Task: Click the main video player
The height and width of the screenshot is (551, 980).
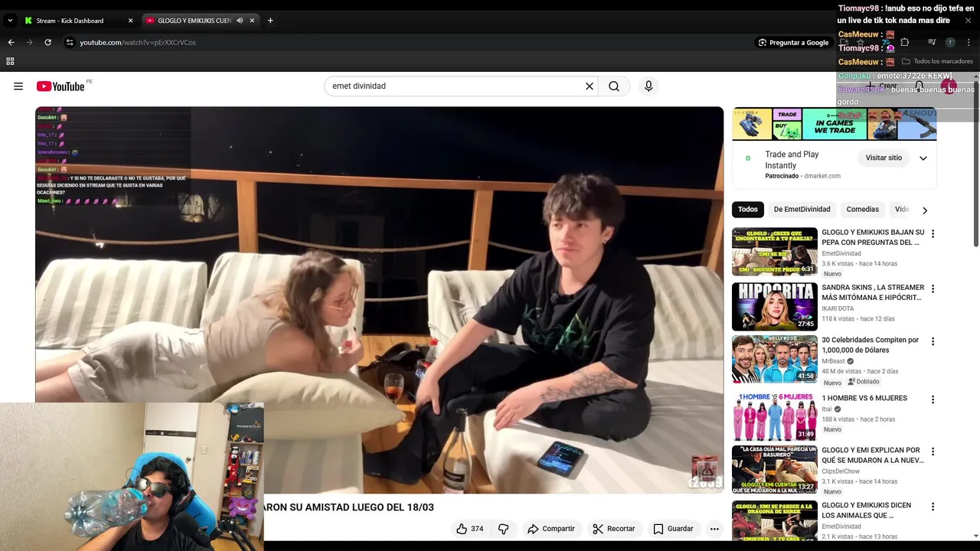Action: [x=379, y=300]
